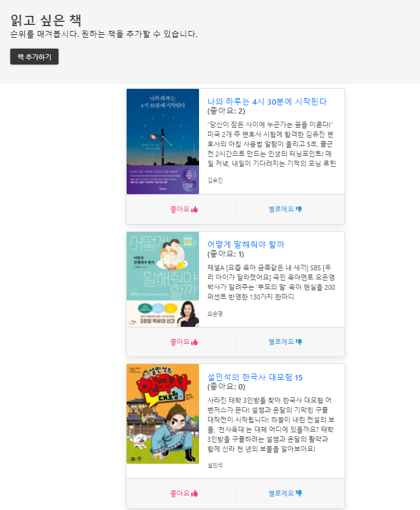The width and height of the screenshot is (420, 510).
Task: Click the description starting 사라진 태학 3인방을
Action: point(271,424)
